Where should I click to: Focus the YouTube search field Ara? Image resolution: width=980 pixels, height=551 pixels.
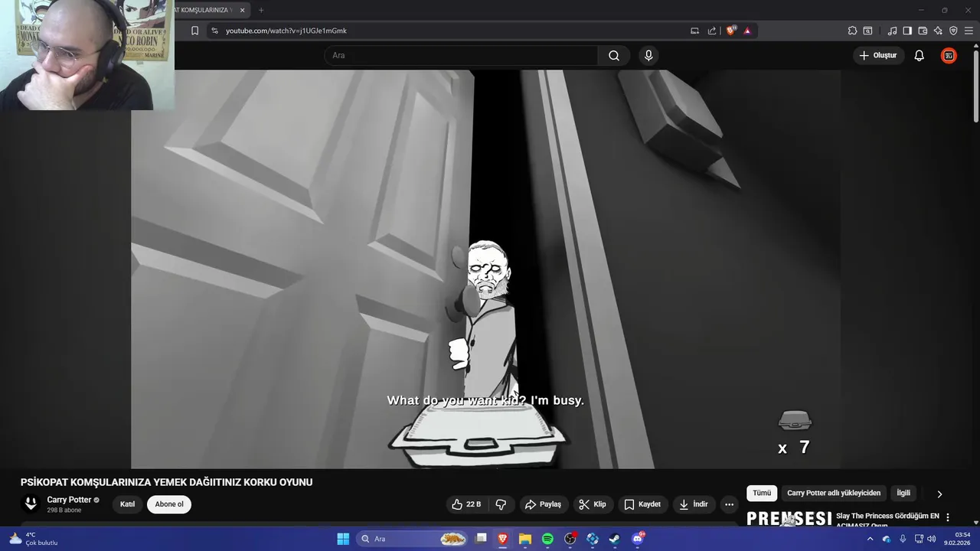(x=461, y=55)
